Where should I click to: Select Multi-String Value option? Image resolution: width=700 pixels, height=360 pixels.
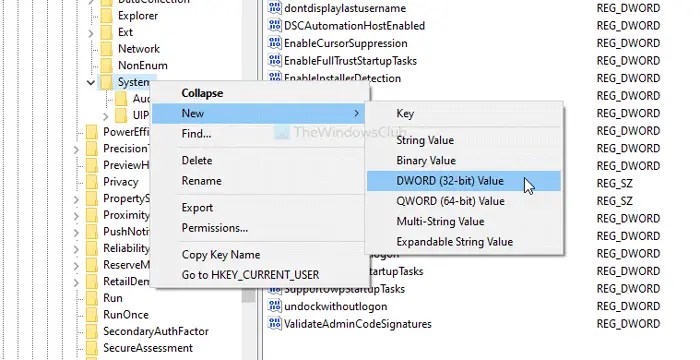(463, 222)
